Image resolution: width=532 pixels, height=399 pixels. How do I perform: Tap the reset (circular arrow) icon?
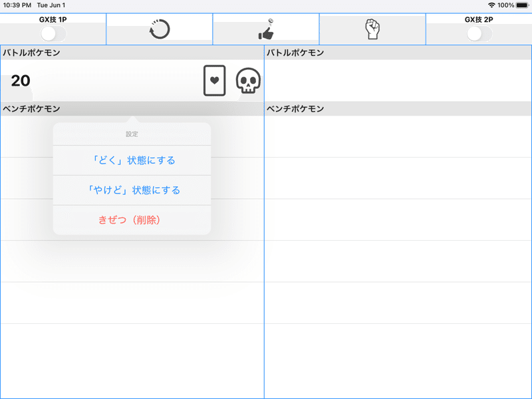point(159,27)
